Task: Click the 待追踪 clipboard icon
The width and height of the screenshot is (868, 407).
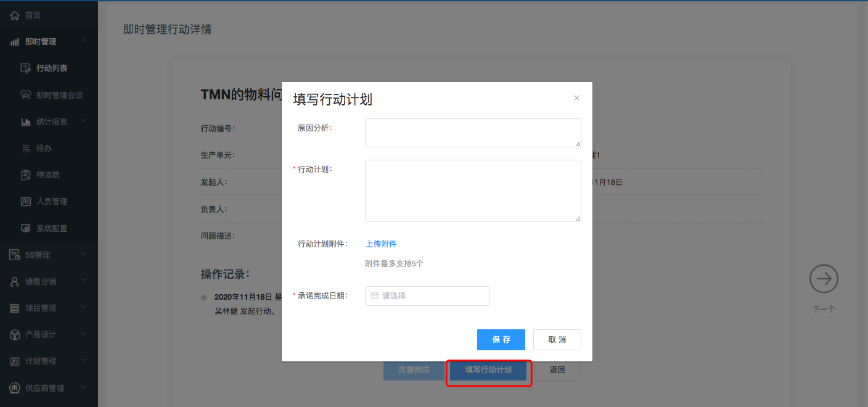Action: point(26,175)
